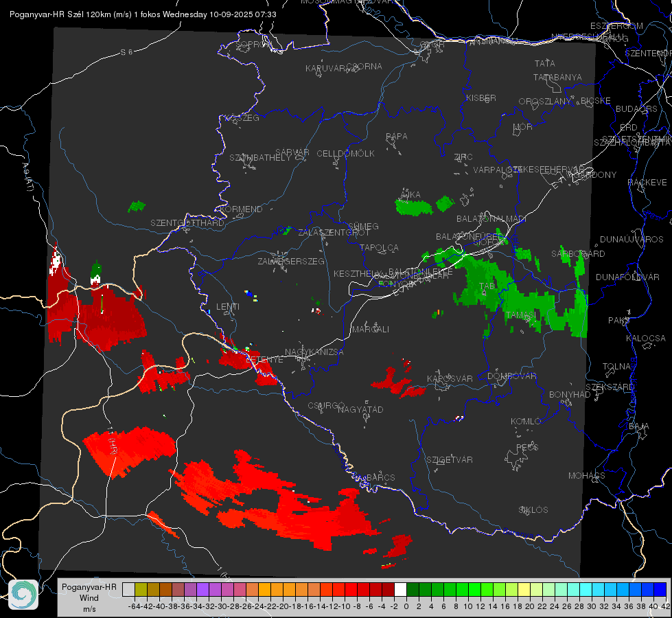Select the ZIRC label
Viewport: 672px width, 618px height.
[463, 157]
